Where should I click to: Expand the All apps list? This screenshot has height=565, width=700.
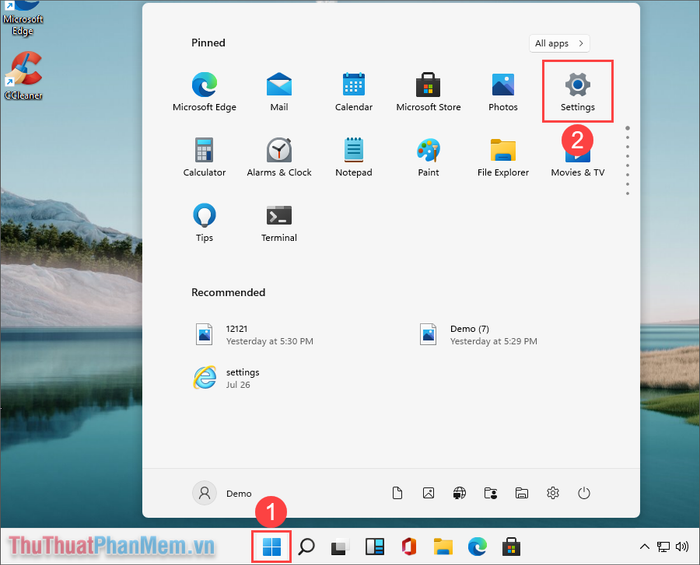pyautogui.click(x=559, y=43)
